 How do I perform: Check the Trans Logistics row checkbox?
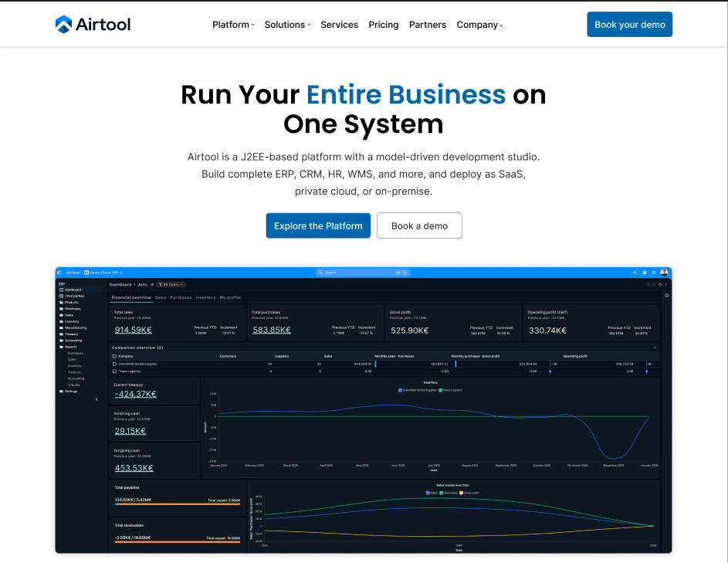pyautogui.click(x=114, y=371)
